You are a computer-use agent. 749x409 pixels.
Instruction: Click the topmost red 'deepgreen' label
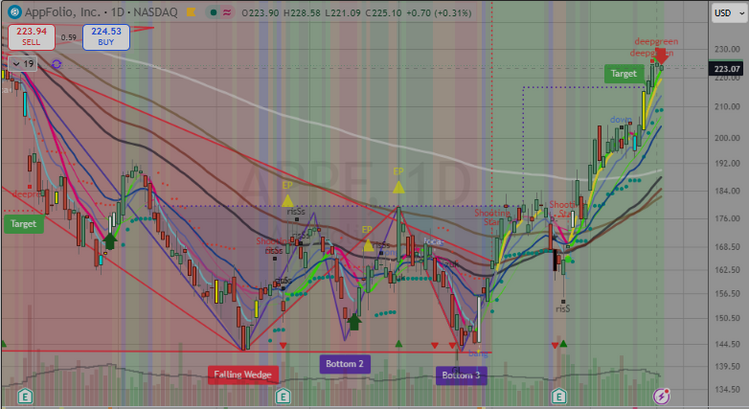tap(656, 42)
